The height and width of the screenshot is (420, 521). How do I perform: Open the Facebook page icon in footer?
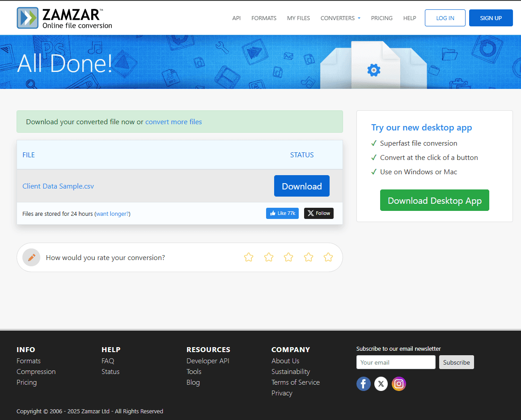364,384
